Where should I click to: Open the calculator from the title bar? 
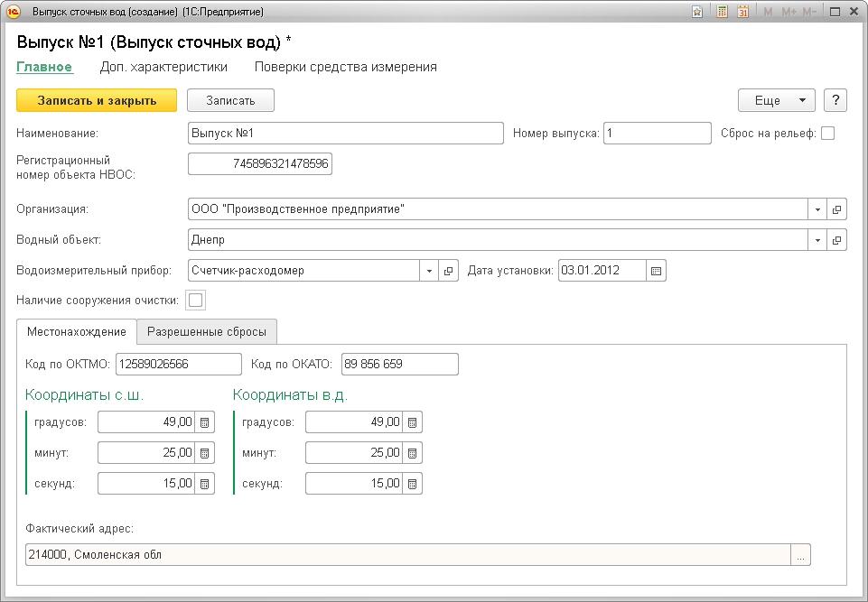[722, 12]
